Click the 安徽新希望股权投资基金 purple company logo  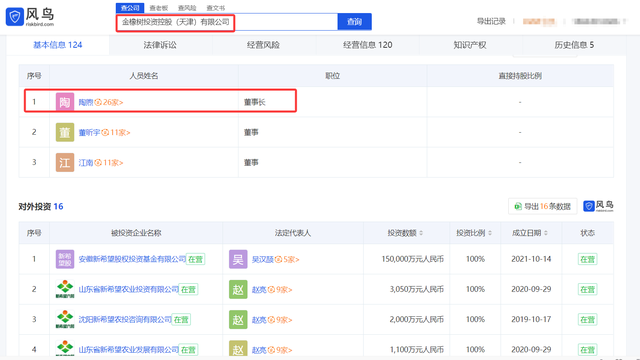click(65, 259)
